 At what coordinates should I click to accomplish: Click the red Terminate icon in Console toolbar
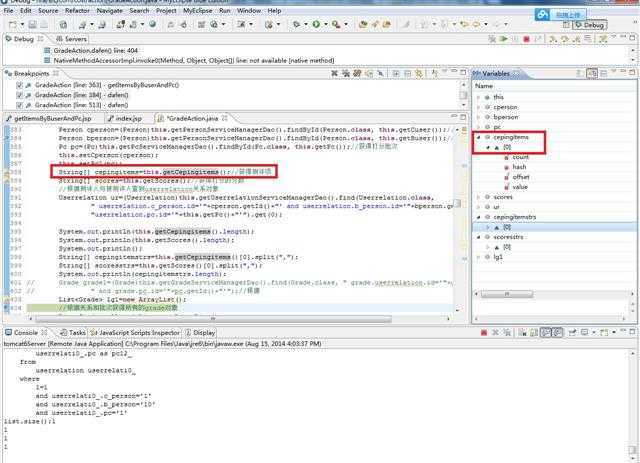coord(484,333)
